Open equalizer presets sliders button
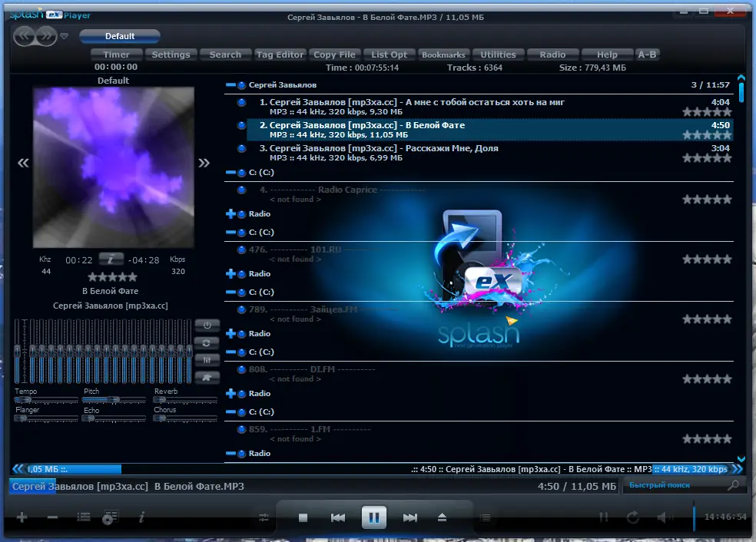756x542 pixels. (207, 360)
